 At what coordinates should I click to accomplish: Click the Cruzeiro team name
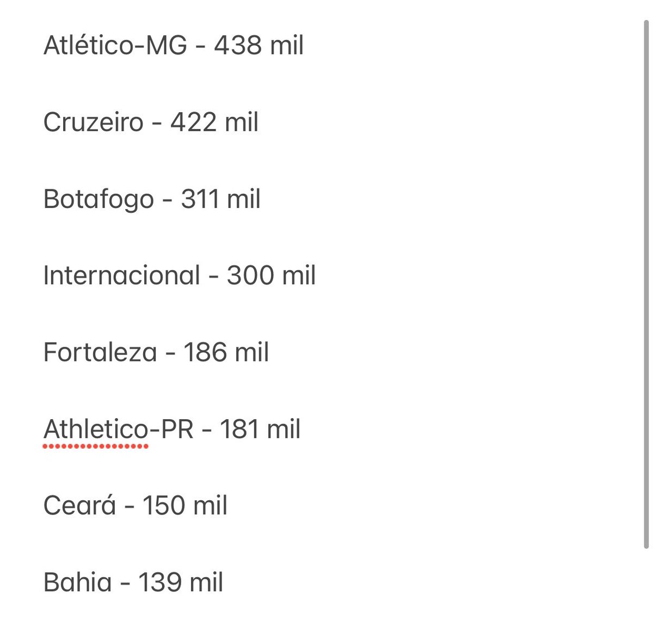coord(93,122)
